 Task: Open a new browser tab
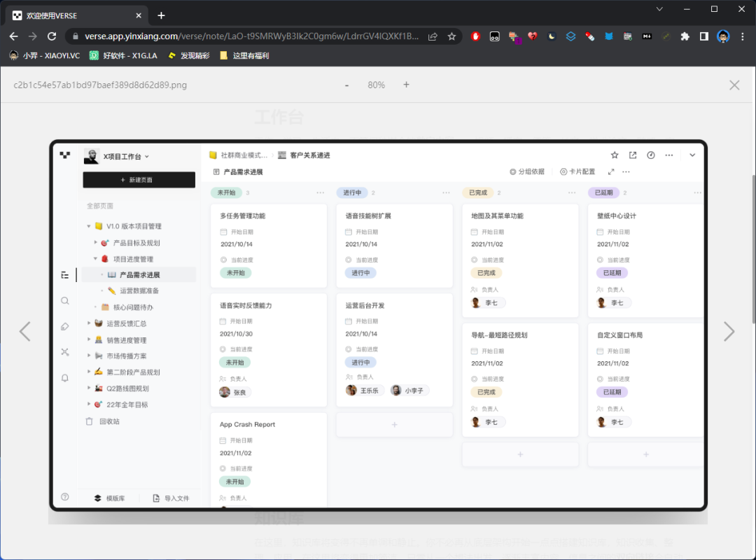(161, 15)
